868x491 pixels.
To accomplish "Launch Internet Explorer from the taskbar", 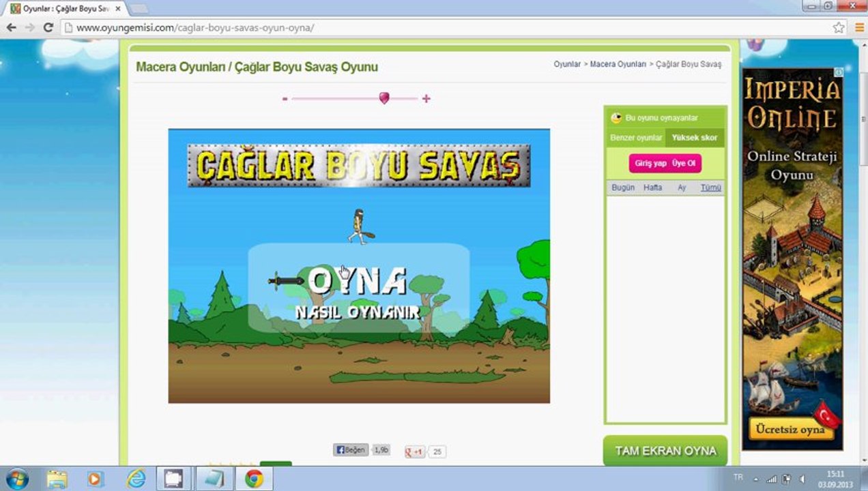I will pos(136,479).
